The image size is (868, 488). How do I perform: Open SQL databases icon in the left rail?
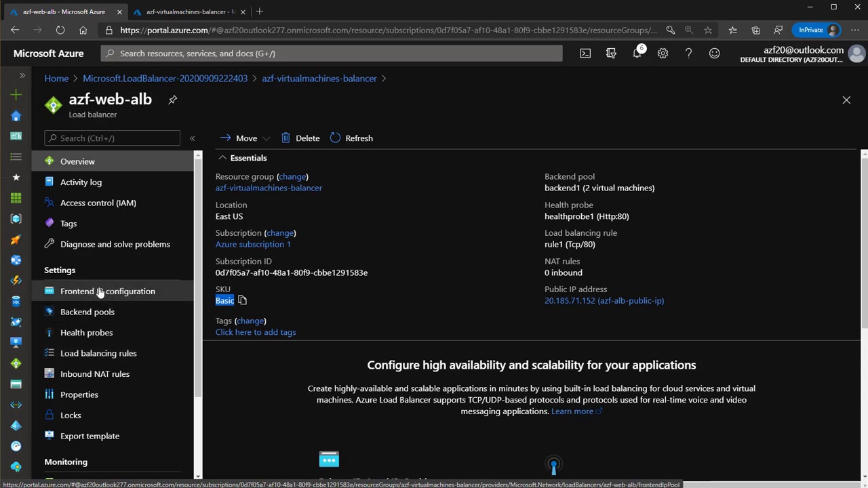pyautogui.click(x=16, y=301)
